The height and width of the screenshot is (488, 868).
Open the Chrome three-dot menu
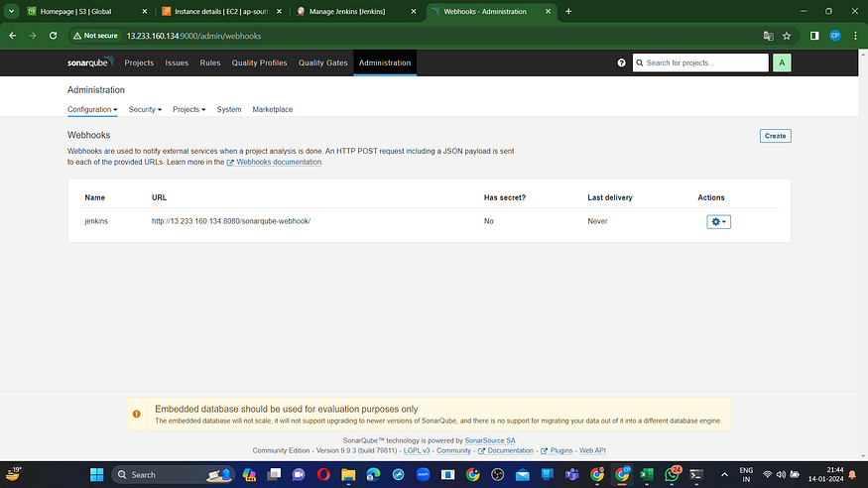[x=855, y=36]
